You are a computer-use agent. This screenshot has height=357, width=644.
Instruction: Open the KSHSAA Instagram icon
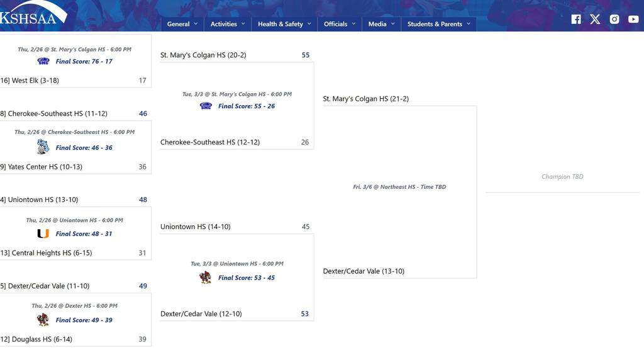coord(614,19)
